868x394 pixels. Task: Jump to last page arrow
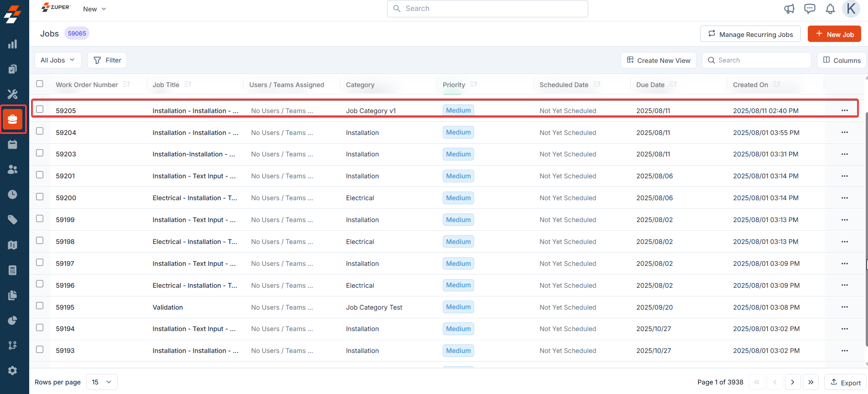tap(810, 382)
